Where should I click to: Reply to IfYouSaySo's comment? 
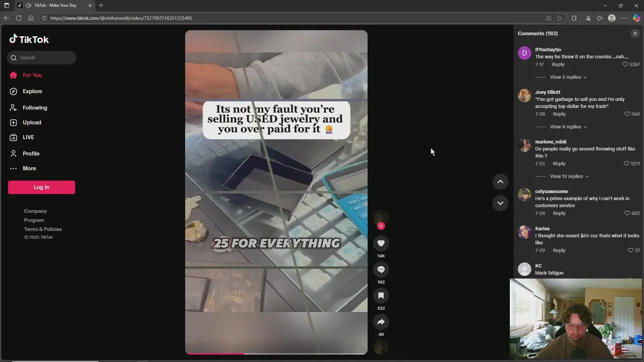tap(558, 64)
